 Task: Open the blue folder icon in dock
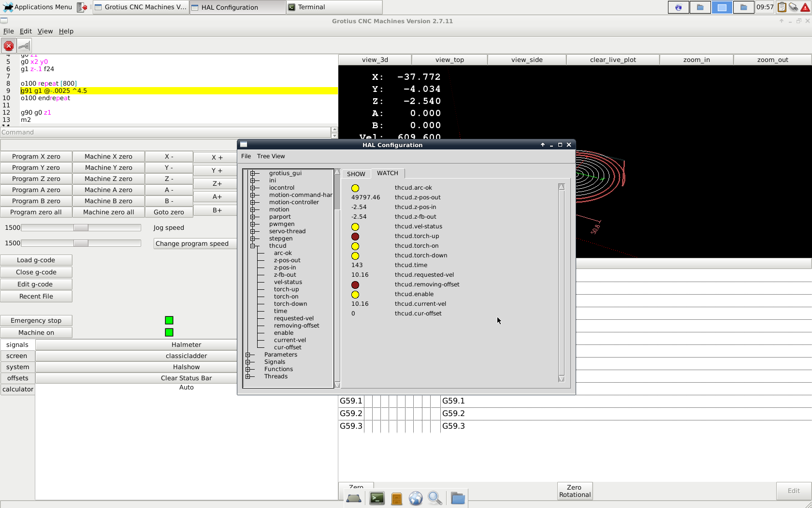coord(458,498)
